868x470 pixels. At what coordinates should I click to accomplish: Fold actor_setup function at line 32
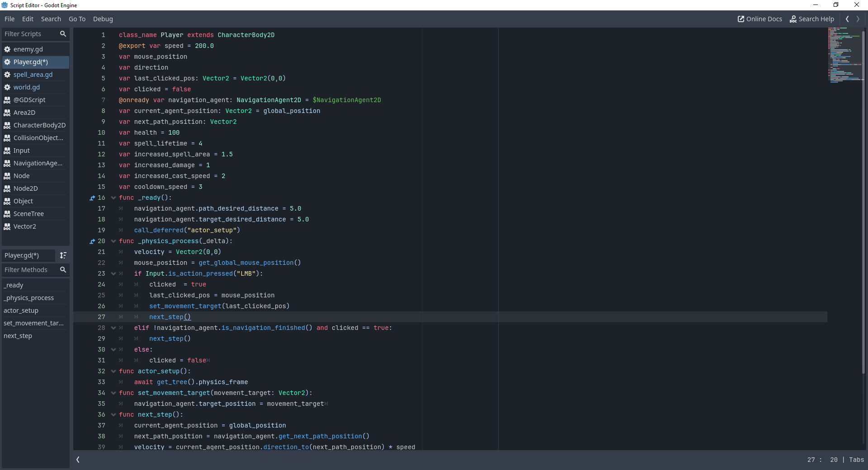(x=113, y=371)
